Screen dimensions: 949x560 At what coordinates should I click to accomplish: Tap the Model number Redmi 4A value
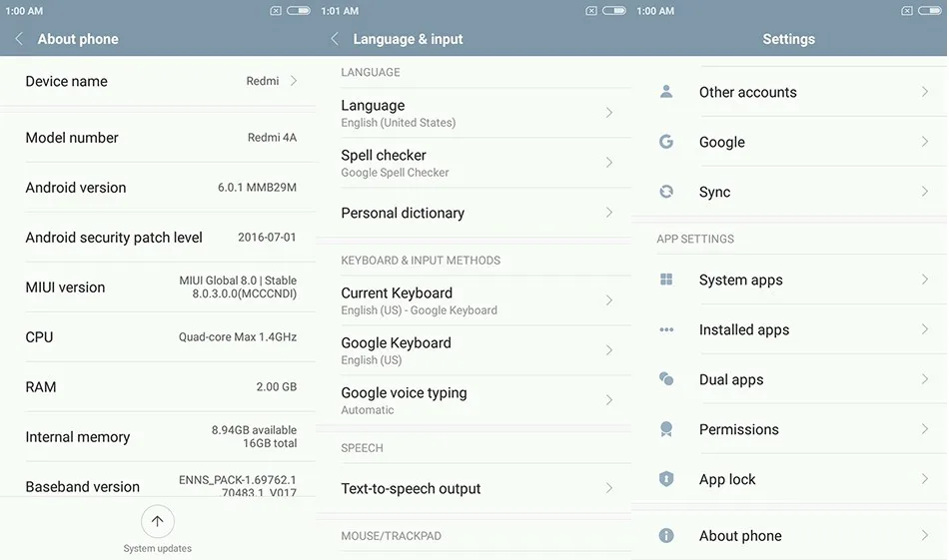point(272,138)
